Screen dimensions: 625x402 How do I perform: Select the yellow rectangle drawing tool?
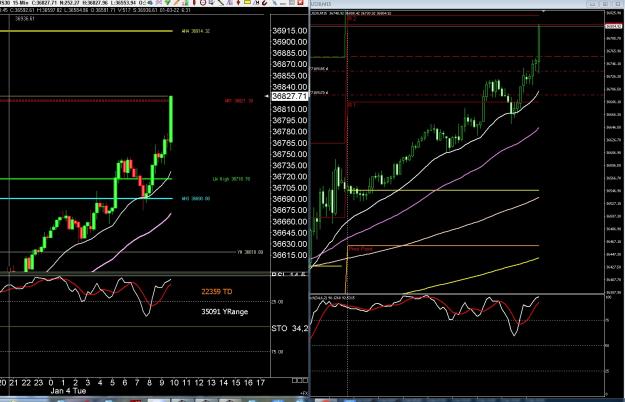247,2
